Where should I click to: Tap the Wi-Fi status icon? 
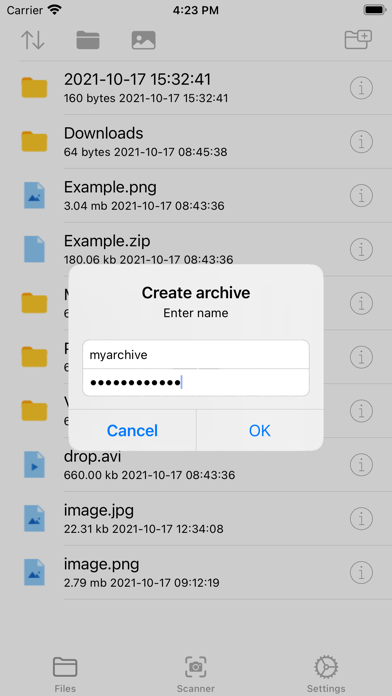point(55,10)
